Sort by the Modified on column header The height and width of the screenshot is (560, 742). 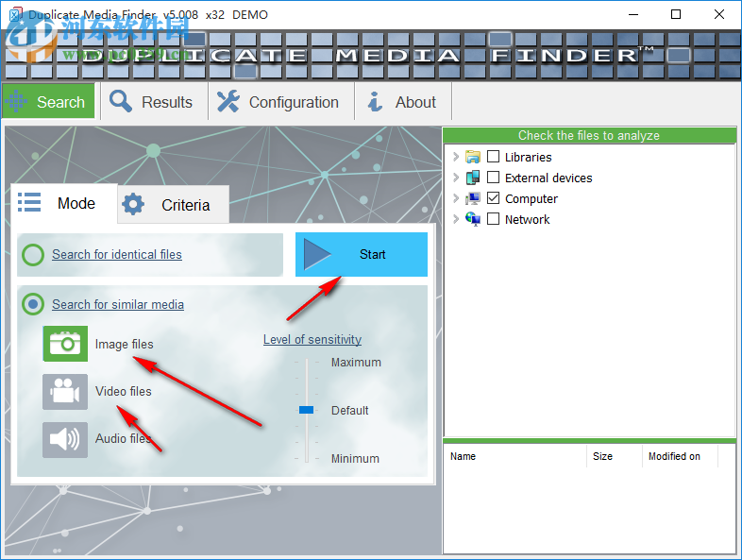(680, 456)
